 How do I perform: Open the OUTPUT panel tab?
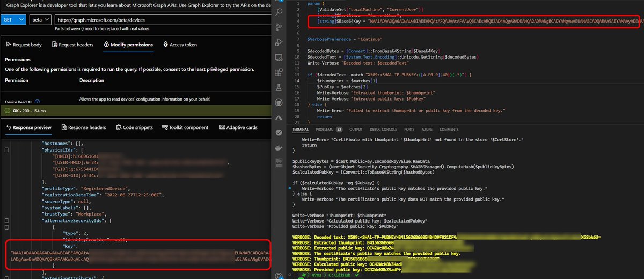[356, 130]
